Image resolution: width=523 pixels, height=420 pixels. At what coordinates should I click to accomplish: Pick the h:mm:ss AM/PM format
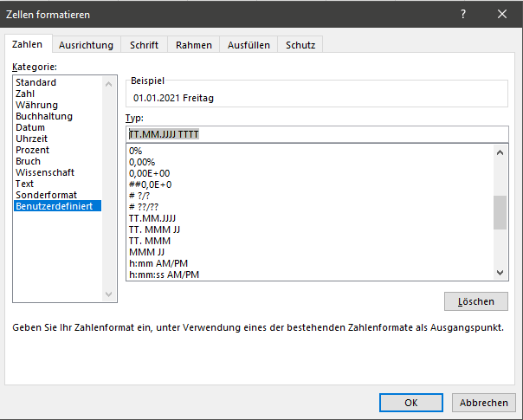pyautogui.click(x=309, y=275)
